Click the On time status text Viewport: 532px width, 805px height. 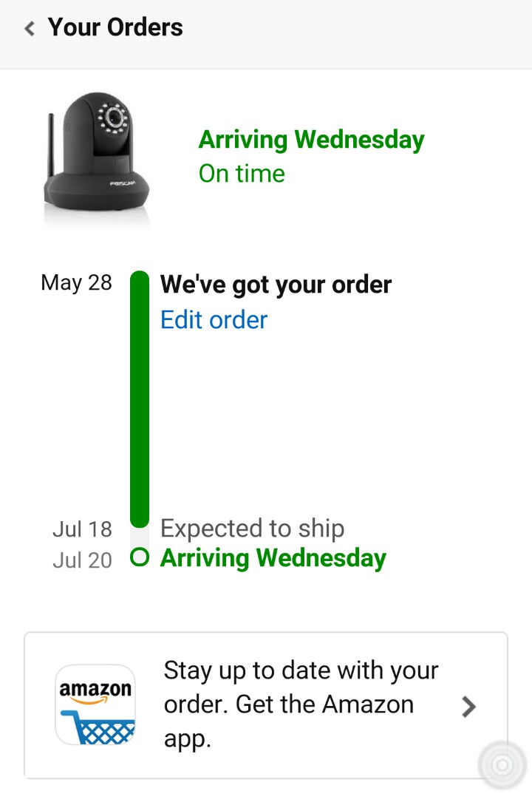tap(242, 174)
